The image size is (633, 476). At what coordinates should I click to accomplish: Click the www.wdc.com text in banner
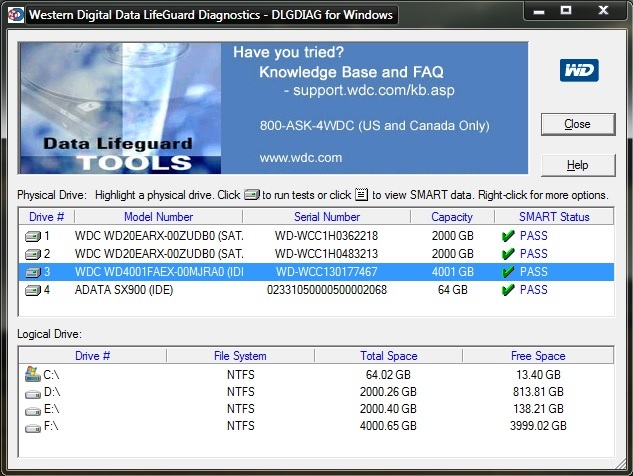tap(301, 157)
